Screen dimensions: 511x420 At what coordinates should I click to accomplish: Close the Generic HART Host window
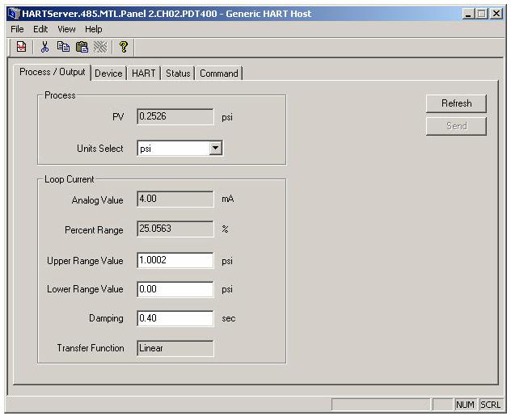(496, 14)
